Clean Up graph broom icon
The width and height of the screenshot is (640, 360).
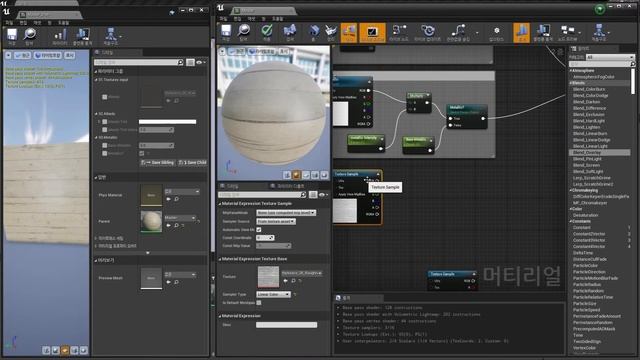coord(331,33)
